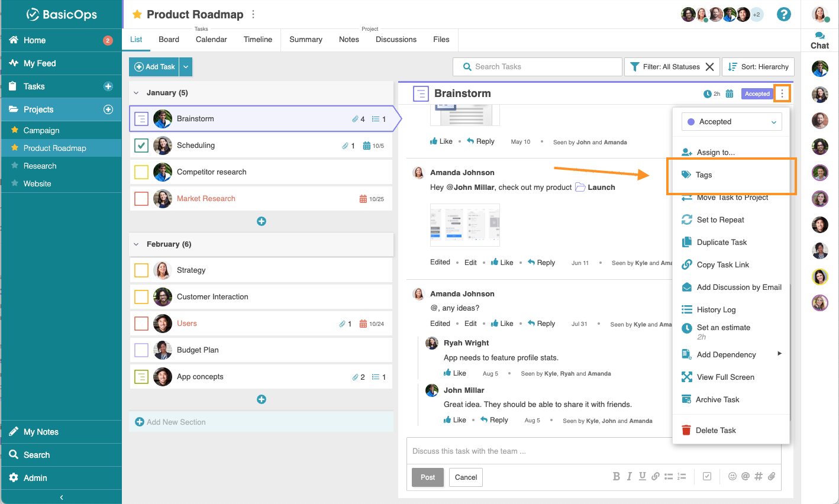The height and width of the screenshot is (504, 839).
Task: Click the Post button
Action: [428, 477]
